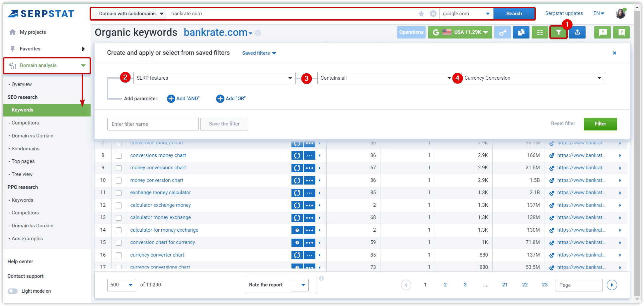Click the blue Search button
This screenshot has height=306, width=644.
point(514,14)
